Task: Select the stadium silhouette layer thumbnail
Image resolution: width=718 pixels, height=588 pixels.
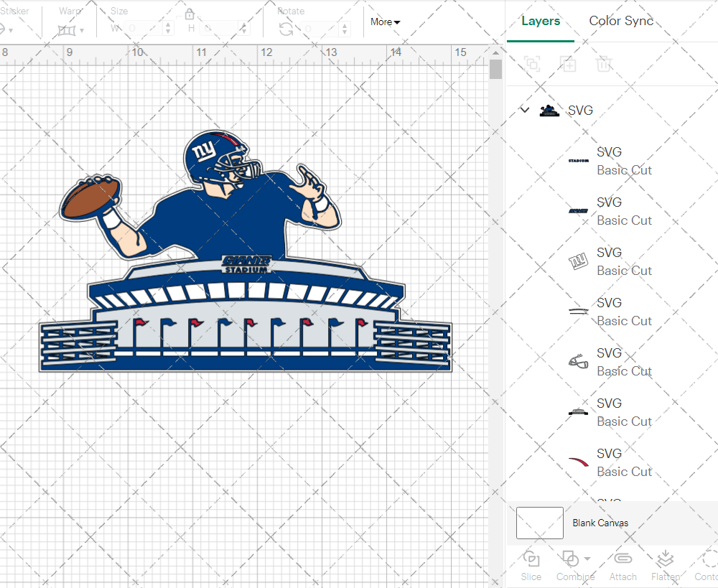Action: click(578, 412)
